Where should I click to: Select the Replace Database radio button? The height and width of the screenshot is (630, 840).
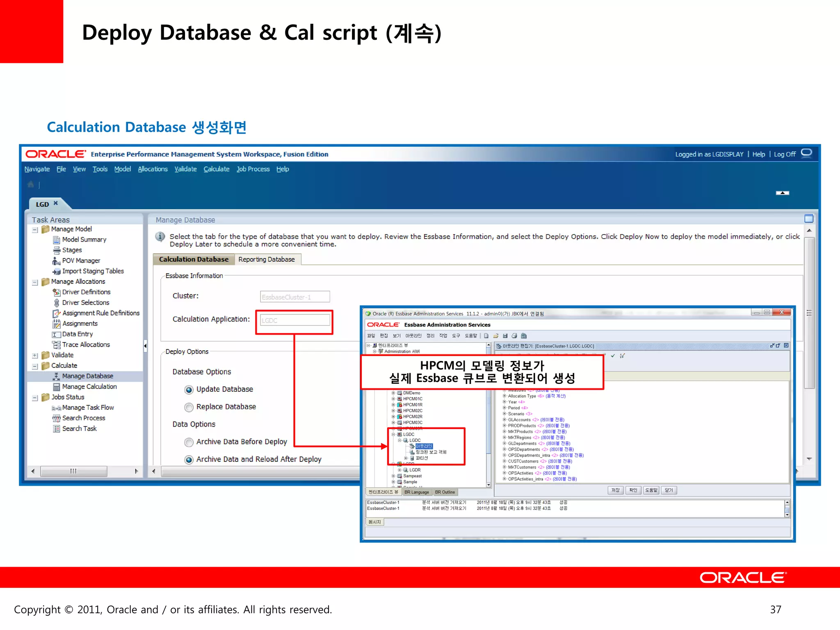coord(189,407)
